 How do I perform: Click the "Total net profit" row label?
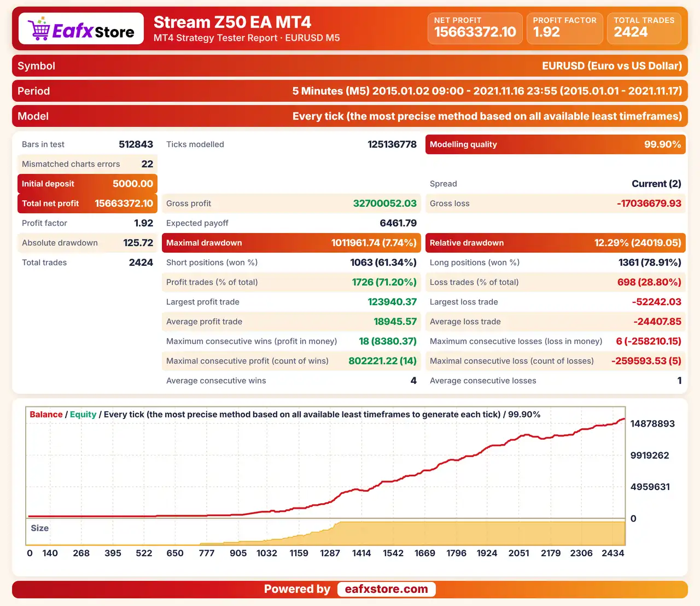(50, 203)
